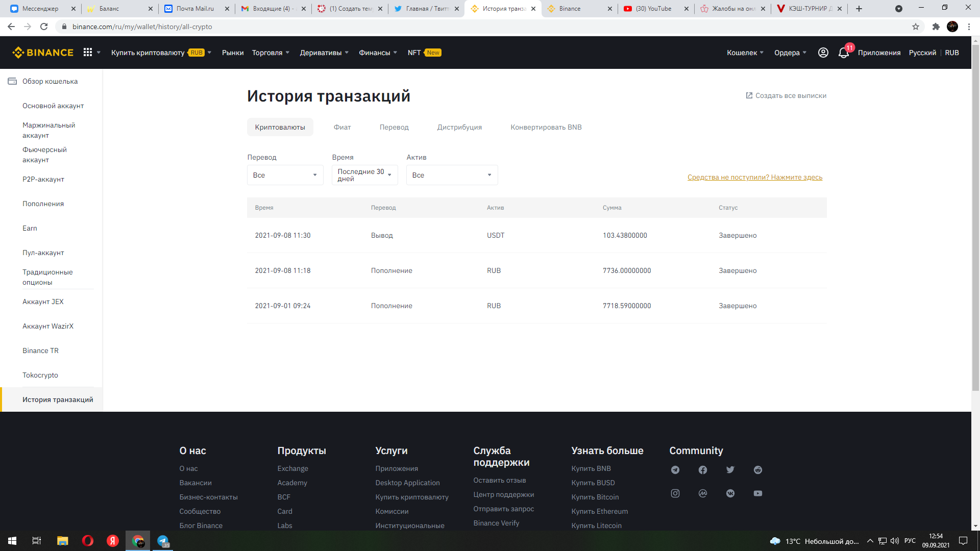Expand the Актив filter dropdown
The height and width of the screenshot is (551, 980).
click(x=452, y=175)
